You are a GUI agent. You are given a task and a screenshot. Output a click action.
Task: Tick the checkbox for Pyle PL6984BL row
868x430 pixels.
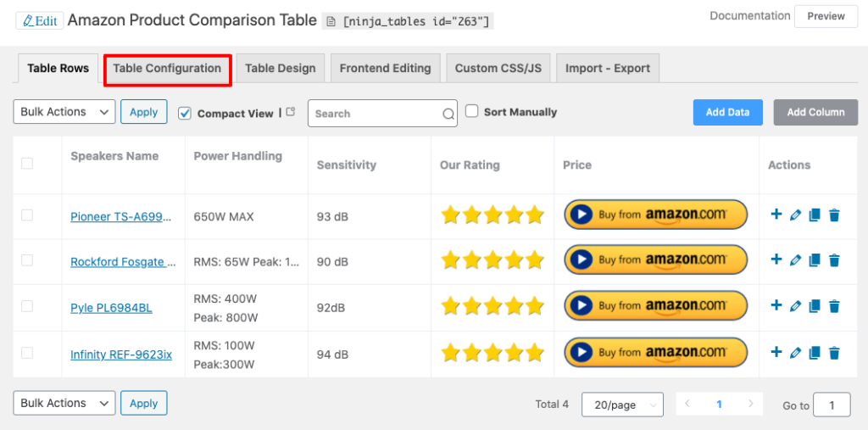pos(27,306)
